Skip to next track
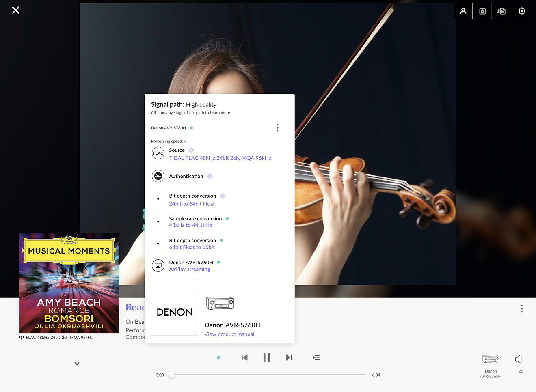This screenshot has height=392, width=536. [x=289, y=358]
